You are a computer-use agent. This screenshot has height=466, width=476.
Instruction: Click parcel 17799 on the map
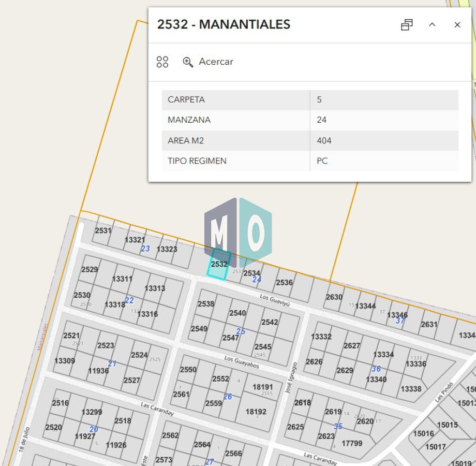click(x=352, y=444)
